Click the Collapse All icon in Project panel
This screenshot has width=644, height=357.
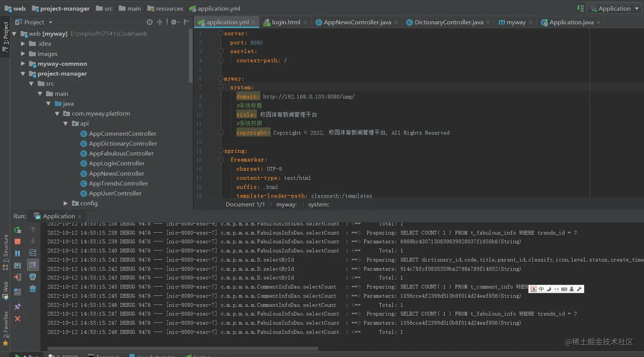pyautogui.click(x=160, y=22)
